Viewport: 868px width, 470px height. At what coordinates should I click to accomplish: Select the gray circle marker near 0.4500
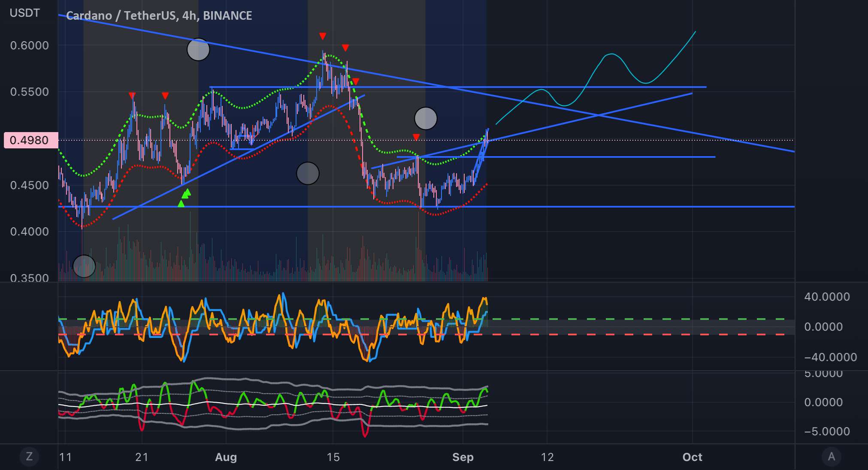click(x=308, y=173)
